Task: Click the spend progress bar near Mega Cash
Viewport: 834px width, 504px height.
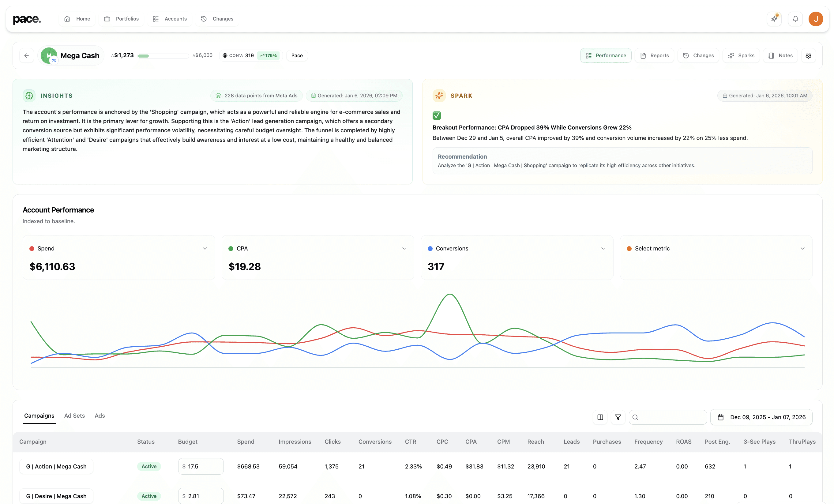Action: (163, 55)
